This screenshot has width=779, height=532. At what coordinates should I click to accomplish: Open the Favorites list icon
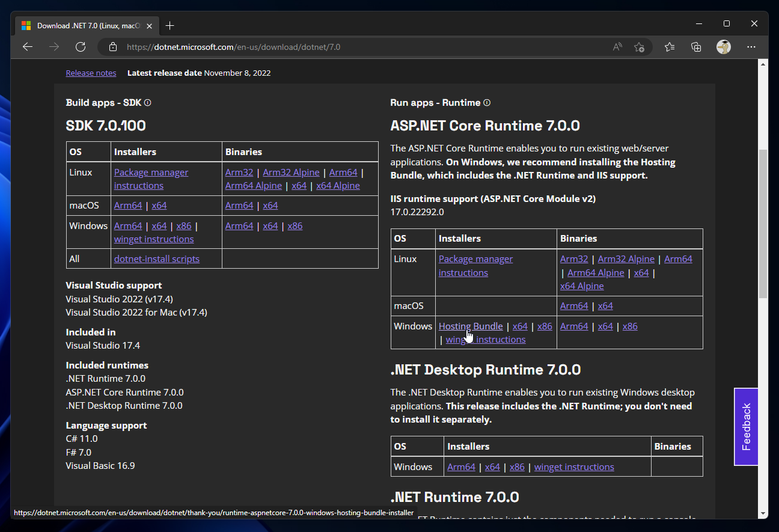670,47
